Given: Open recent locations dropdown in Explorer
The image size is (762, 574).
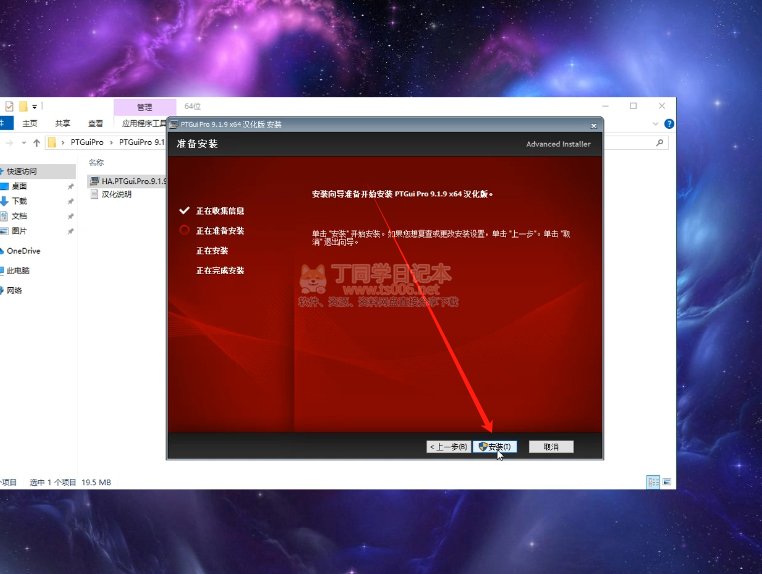Looking at the screenshot, I should coord(24,143).
